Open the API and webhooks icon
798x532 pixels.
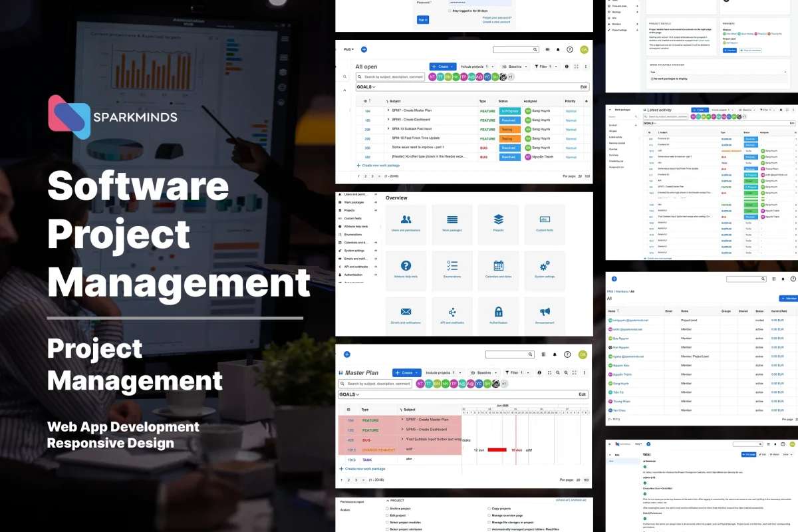click(x=452, y=312)
